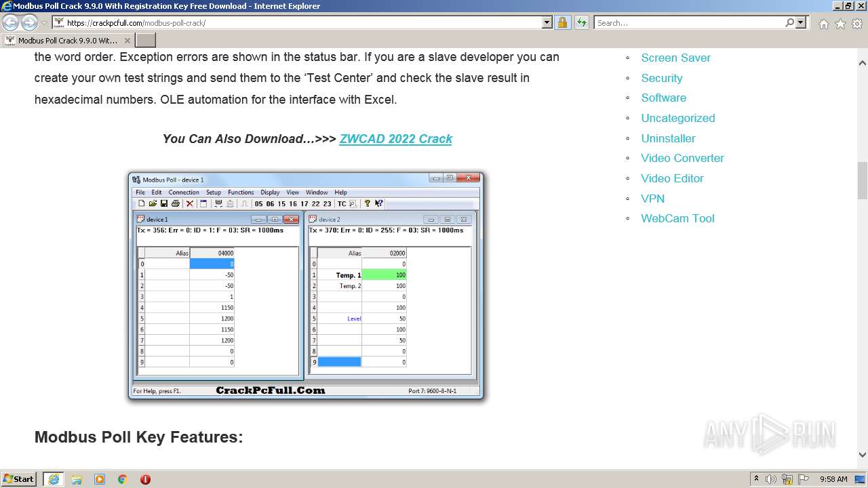
Task: Open the Tools gear icon
Action: [857, 24]
